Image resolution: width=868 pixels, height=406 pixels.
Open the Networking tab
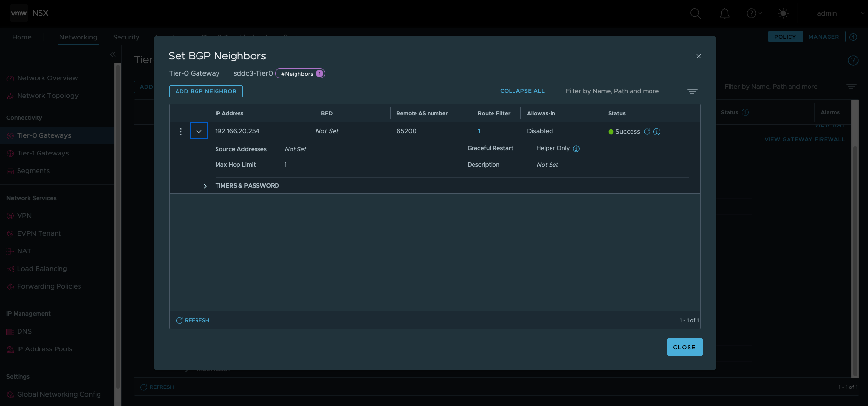coord(79,37)
